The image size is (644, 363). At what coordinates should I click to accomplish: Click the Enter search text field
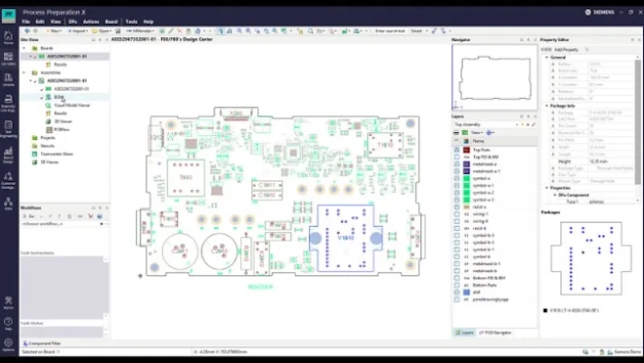pos(390,31)
